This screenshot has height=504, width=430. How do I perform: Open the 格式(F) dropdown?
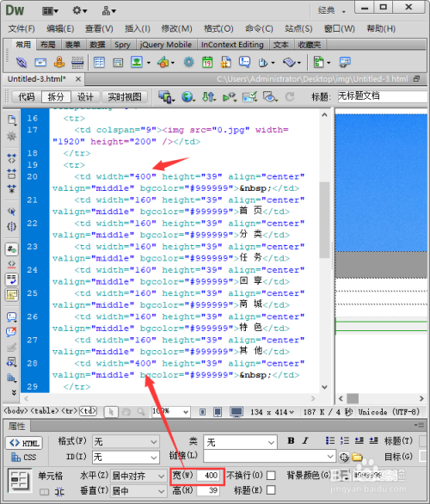(x=126, y=442)
